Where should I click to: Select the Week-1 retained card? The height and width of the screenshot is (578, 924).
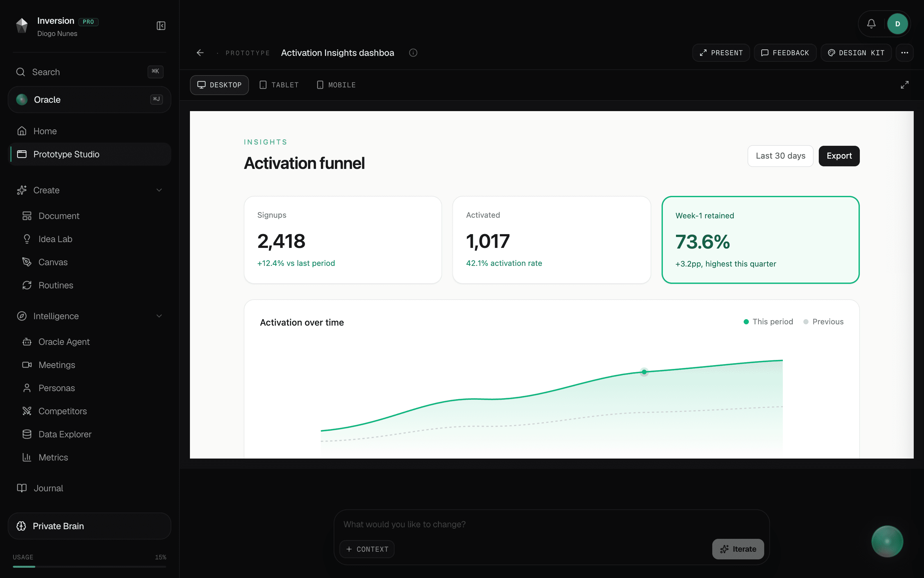pos(760,240)
